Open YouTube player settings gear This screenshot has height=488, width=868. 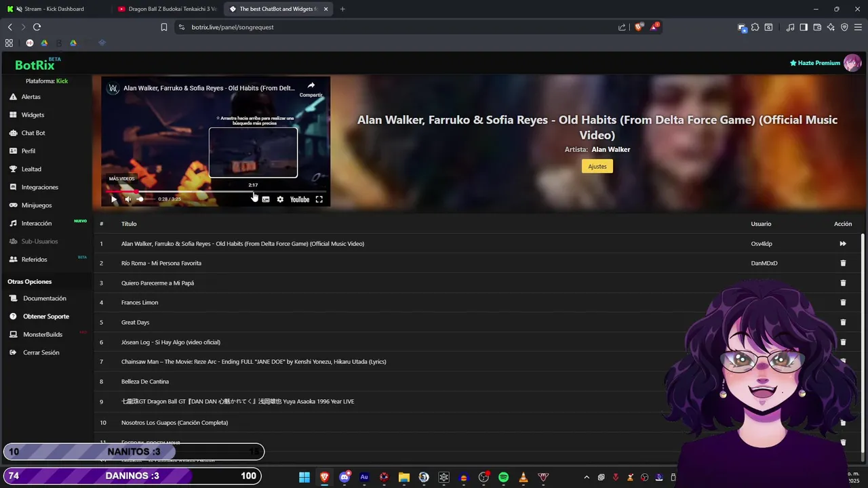[x=280, y=199]
